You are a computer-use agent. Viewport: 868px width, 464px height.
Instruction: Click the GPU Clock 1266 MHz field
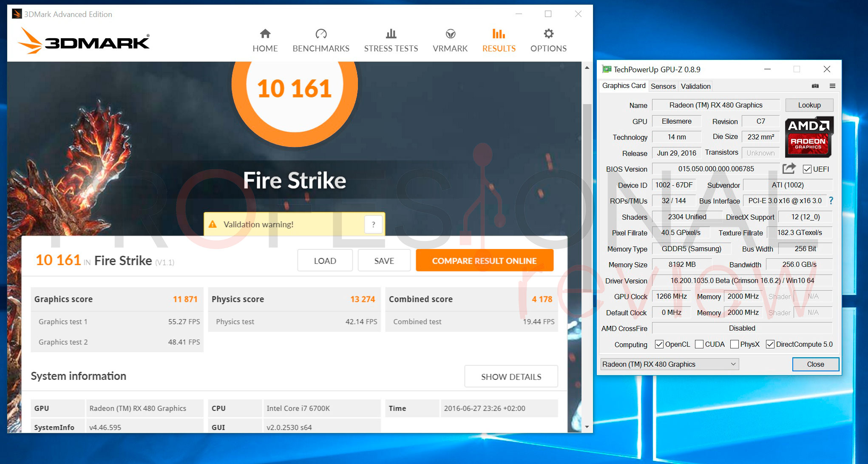click(x=671, y=296)
